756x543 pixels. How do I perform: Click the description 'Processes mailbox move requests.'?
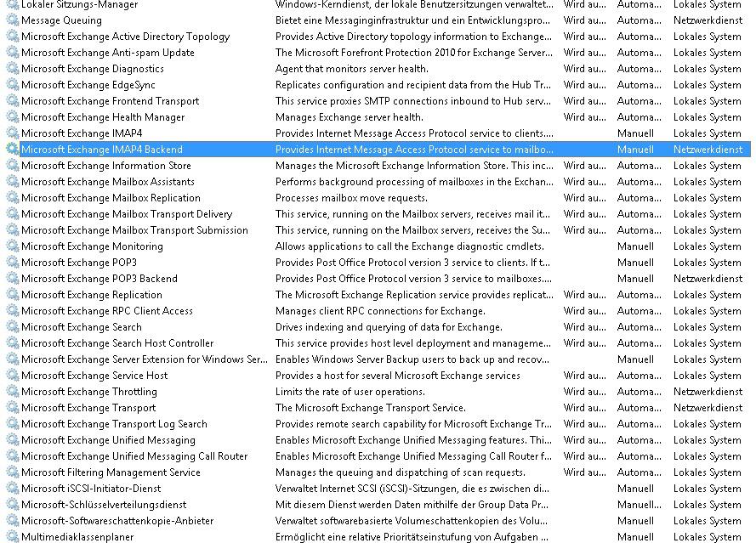coord(351,198)
